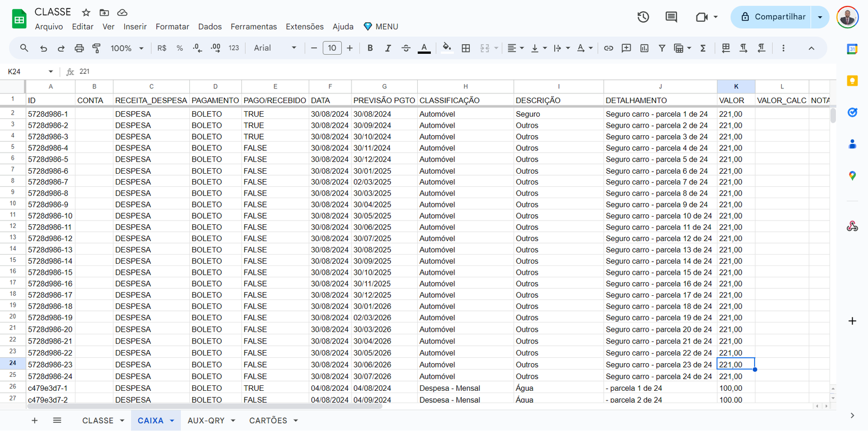
Task: Open the Keep side panel
Action: point(852,81)
